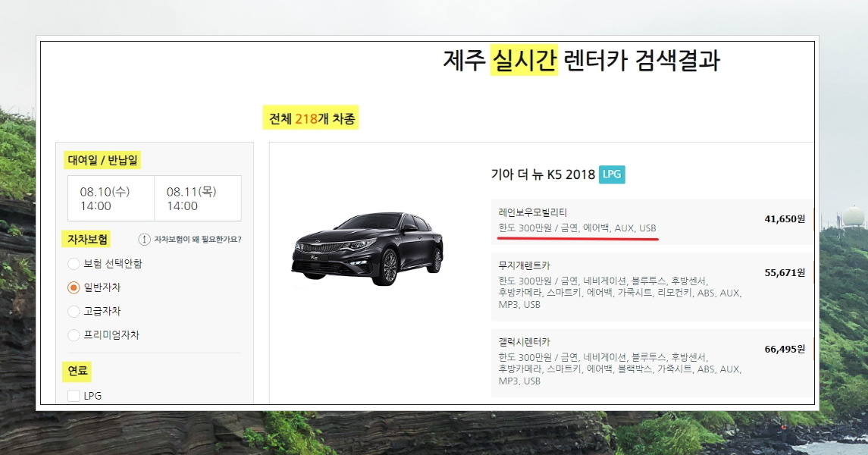Open the return date 08.11(목) 14:00 field
The height and width of the screenshot is (455, 868).
tap(198, 198)
